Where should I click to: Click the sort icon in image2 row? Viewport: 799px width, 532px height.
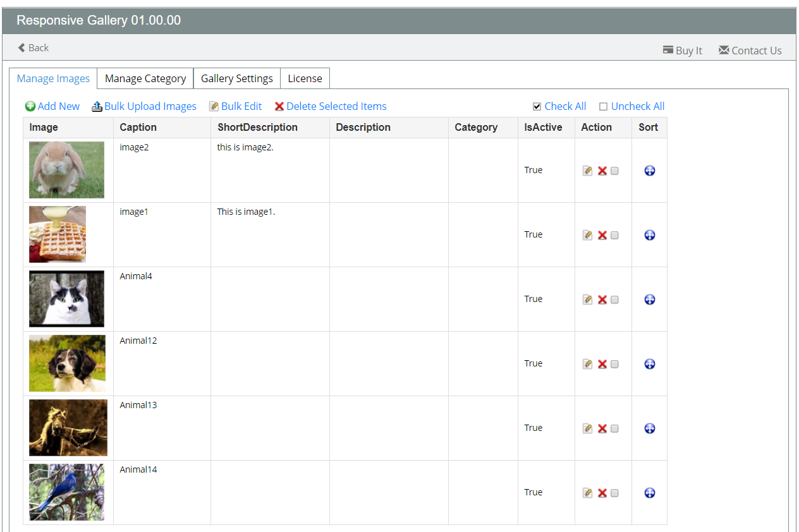649,171
